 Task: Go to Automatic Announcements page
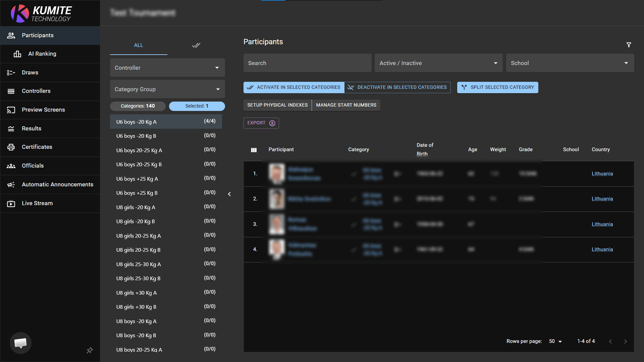point(57,185)
